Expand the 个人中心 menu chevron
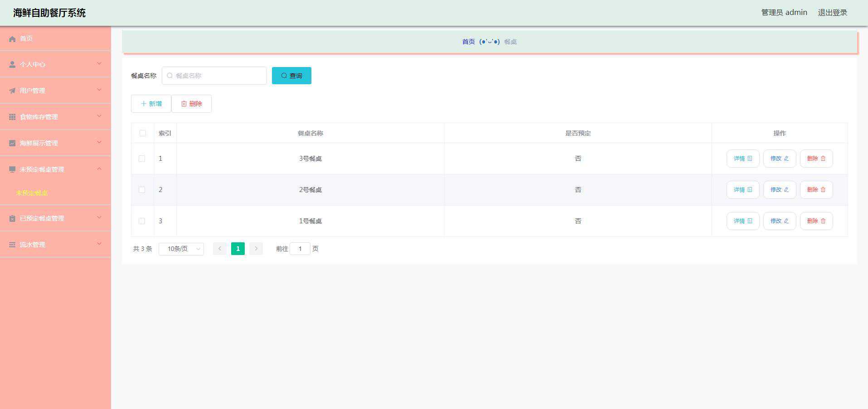Viewport: 868px width, 409px height. 99,64
